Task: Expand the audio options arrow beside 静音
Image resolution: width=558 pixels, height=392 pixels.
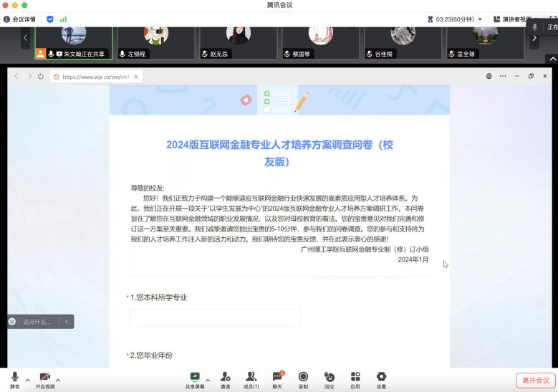Action: coord(28,380)
